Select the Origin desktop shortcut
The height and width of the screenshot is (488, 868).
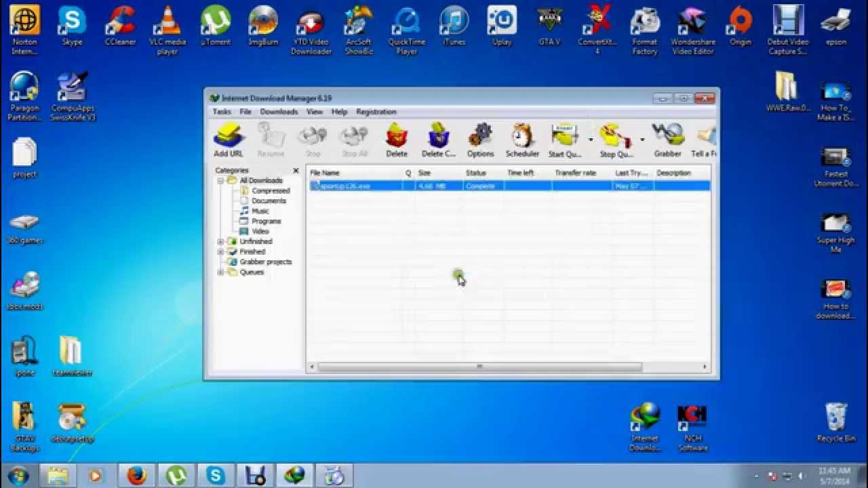(x=741, y=27)
